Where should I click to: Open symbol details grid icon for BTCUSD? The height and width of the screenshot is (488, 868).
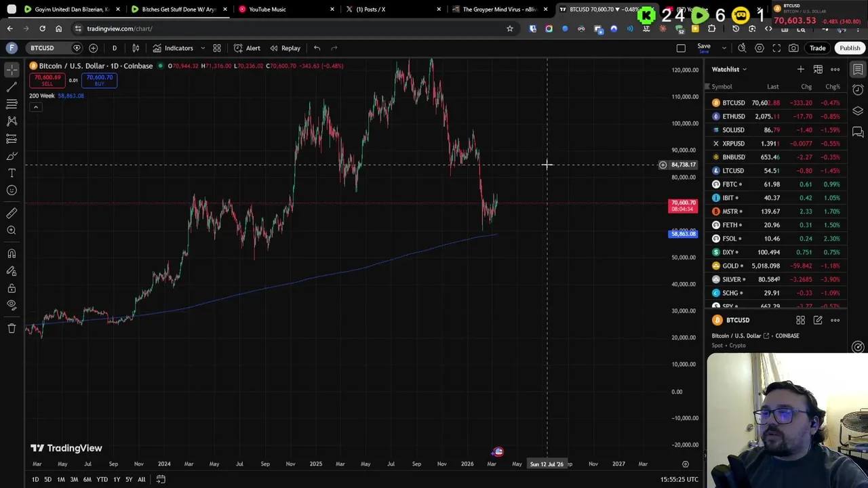[800, 320]
